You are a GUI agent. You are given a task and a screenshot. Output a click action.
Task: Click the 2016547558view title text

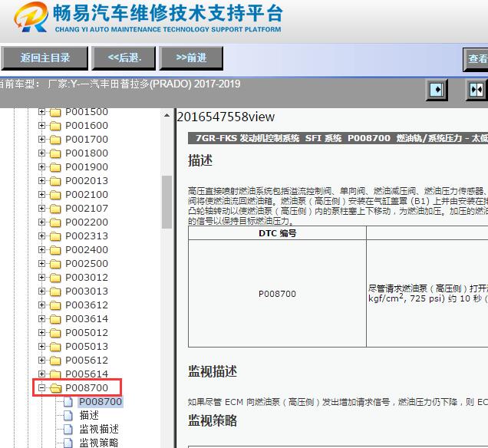226,117
